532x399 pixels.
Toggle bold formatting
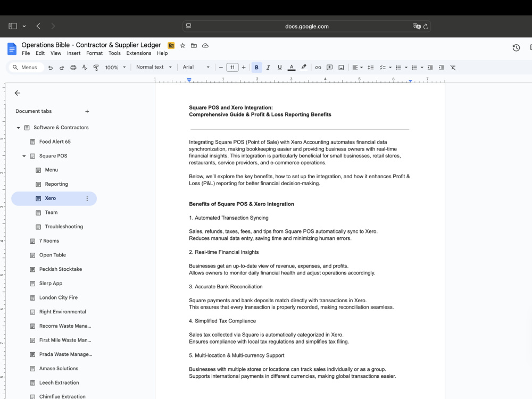256,68
